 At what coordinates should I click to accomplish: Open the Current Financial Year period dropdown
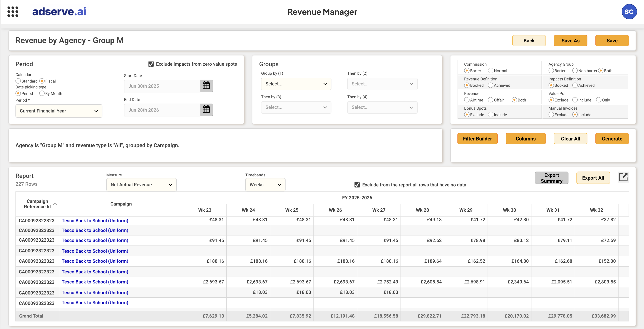pyautogui.click(x=59, y=111)
